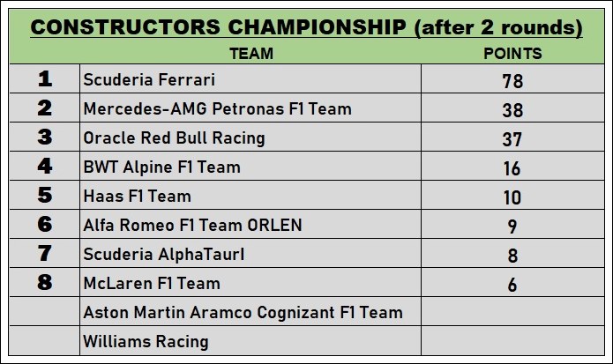Click Red Bull's 37 points value

coord(512,139)
